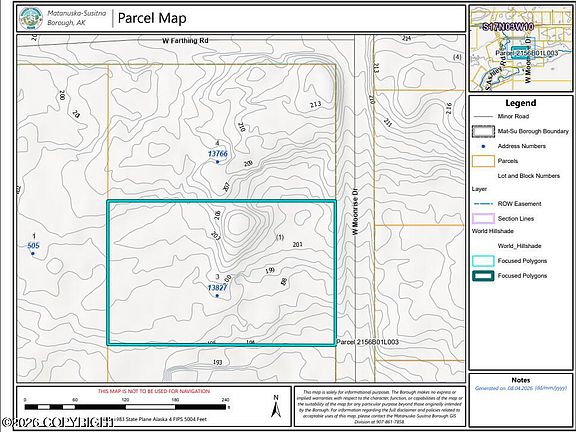Click the Matanuska-Susitna Borough logo
Screen dimensions: 576x432
coord(32,18)
